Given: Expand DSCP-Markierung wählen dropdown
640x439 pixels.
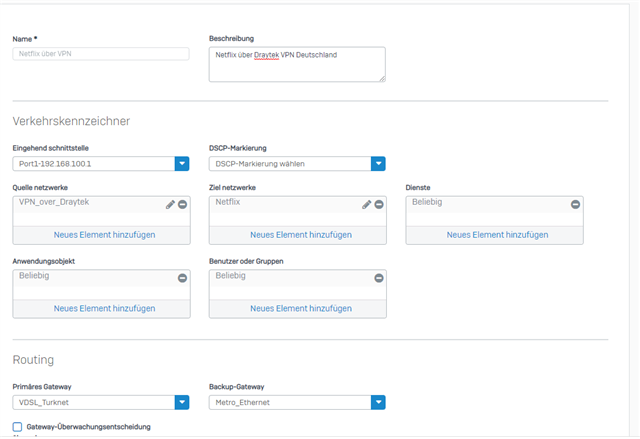Looking at the screenshot, I should 378,164.
